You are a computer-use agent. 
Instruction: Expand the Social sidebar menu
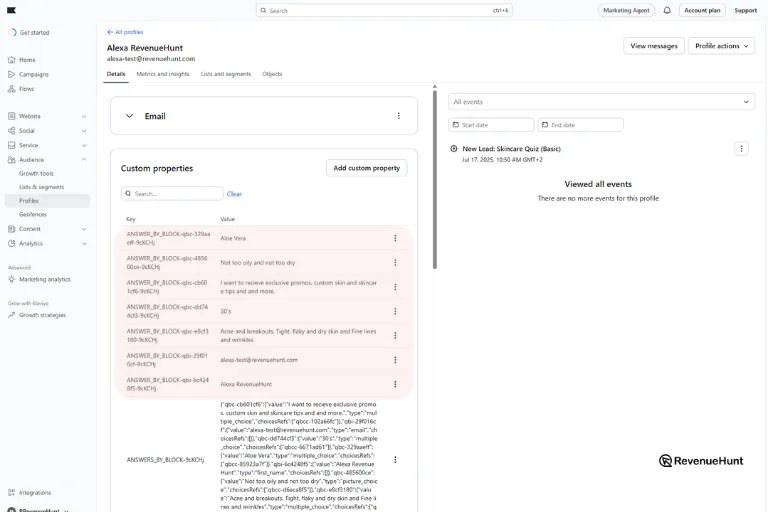click(84, 131)
